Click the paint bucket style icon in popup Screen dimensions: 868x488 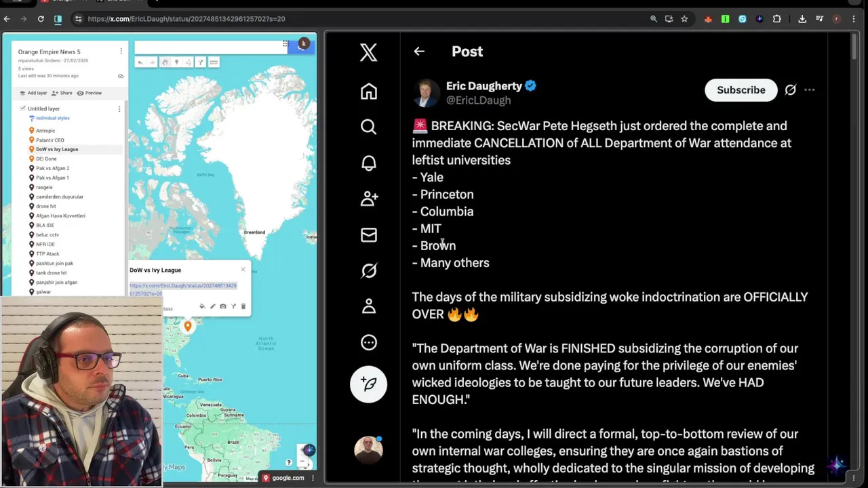click(x=202, y=306)
